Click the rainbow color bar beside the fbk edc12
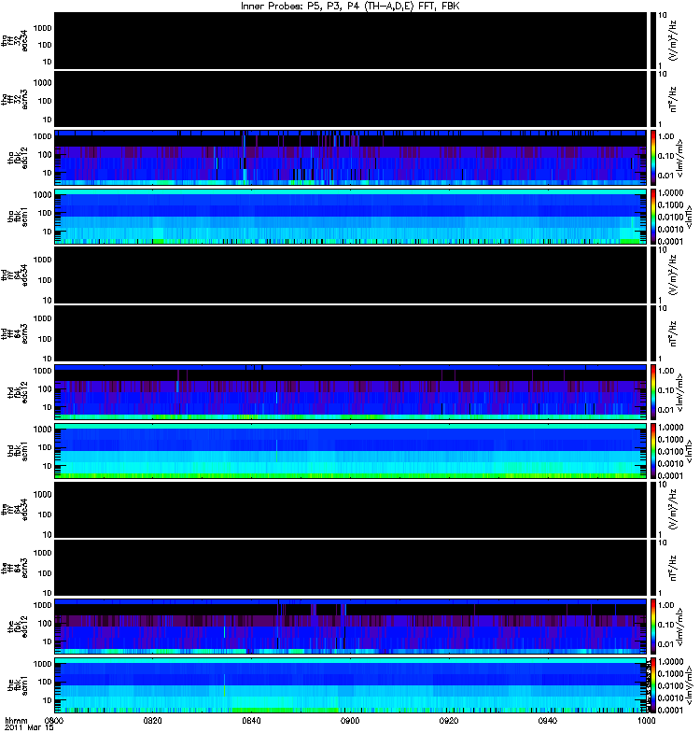Viewport: 700px width, 747px height. (x=652, y=627)
